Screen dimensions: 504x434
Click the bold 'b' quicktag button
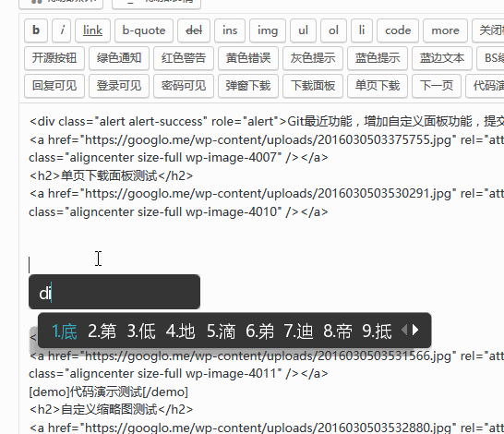point(36,30)
